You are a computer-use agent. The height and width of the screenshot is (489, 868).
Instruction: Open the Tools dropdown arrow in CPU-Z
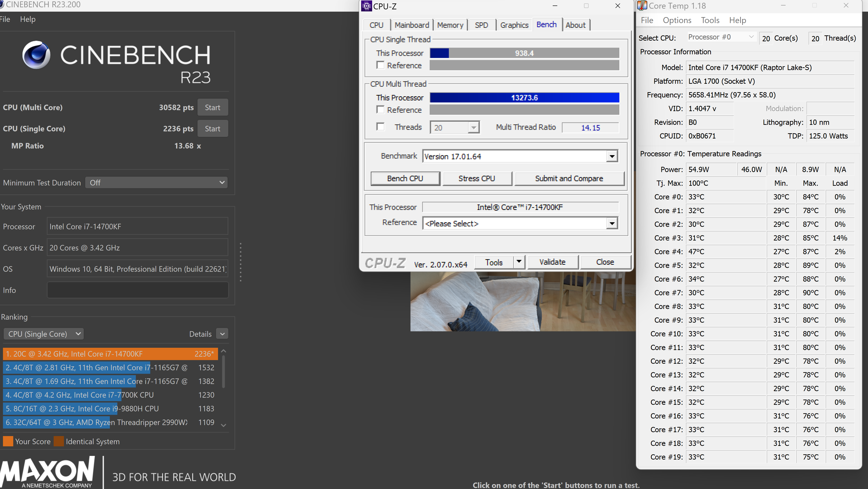pyautogui.click(x=519, y=262)
